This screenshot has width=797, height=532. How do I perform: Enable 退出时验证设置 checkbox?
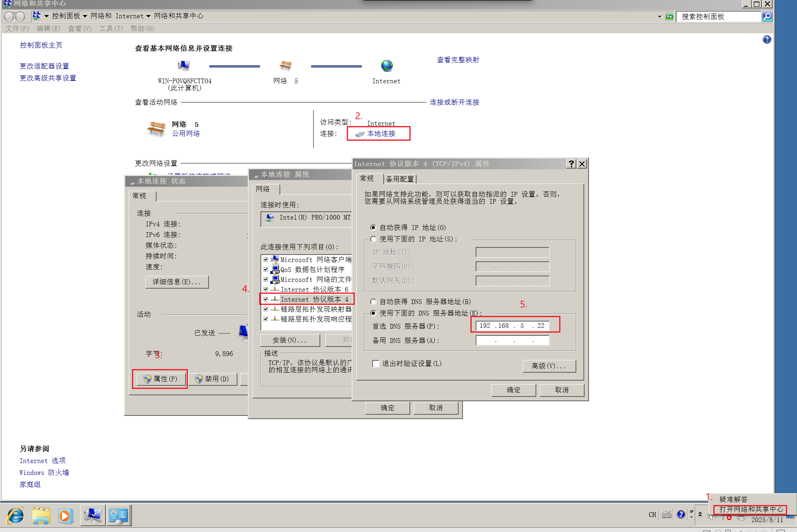coord(376,364)
